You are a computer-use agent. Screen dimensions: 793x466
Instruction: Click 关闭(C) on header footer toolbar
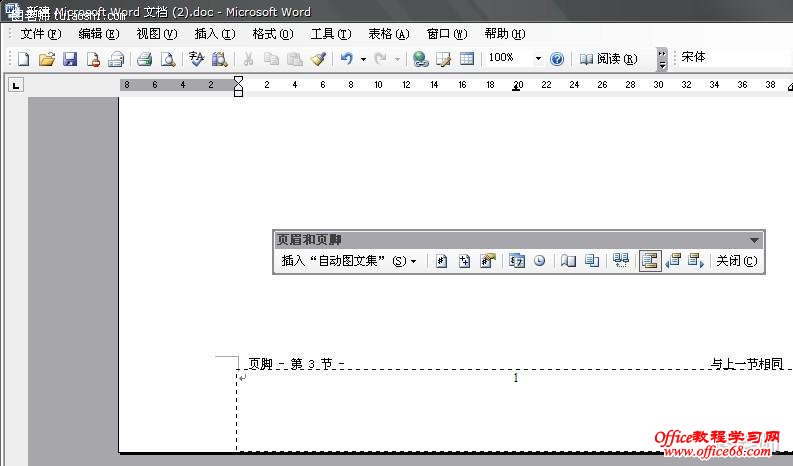pos(736,261)
